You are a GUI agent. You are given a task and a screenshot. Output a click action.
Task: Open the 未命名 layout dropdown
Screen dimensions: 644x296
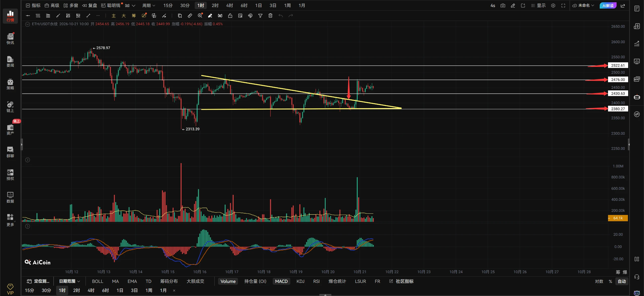[x=583, y=6]
